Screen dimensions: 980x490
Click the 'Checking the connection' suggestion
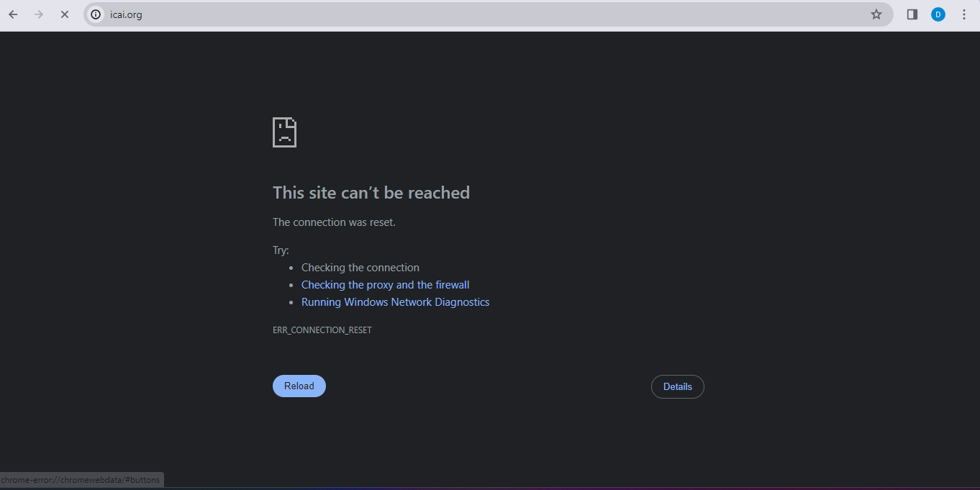click(360, 268)
